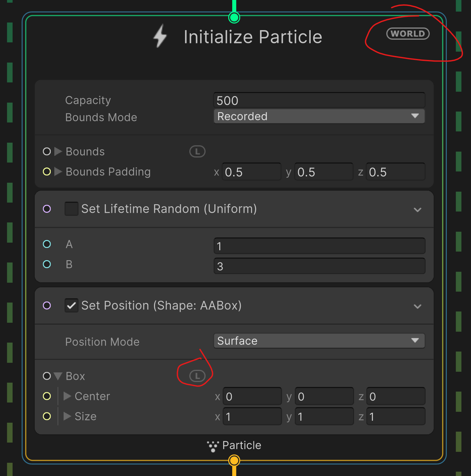Open the Bounds Mode dropdown

click(319, 116)
